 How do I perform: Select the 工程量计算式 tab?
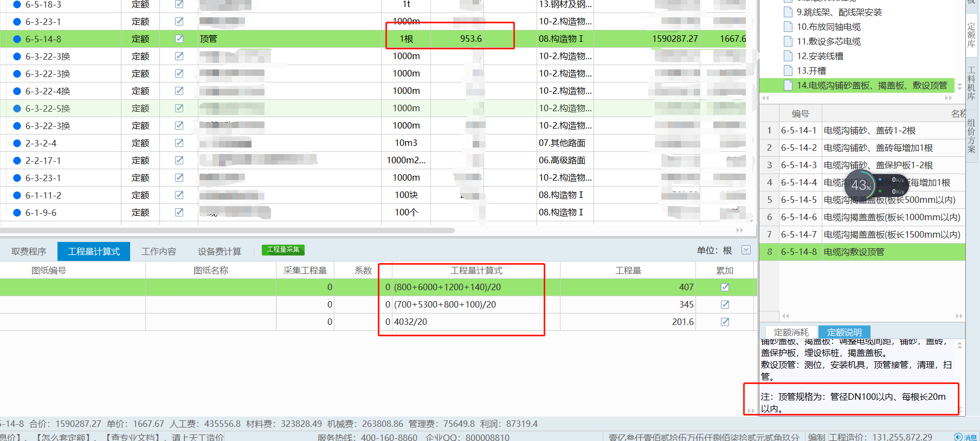pos(94,251)
